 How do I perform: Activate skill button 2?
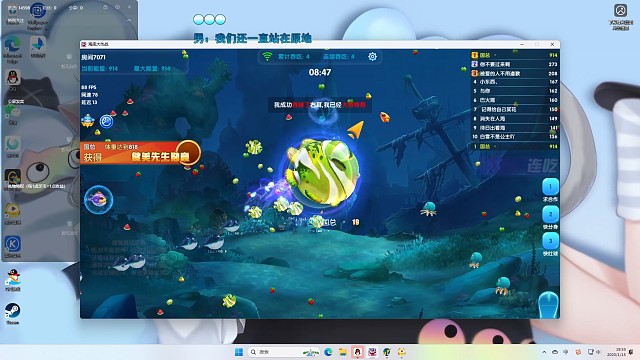point(550,214)
